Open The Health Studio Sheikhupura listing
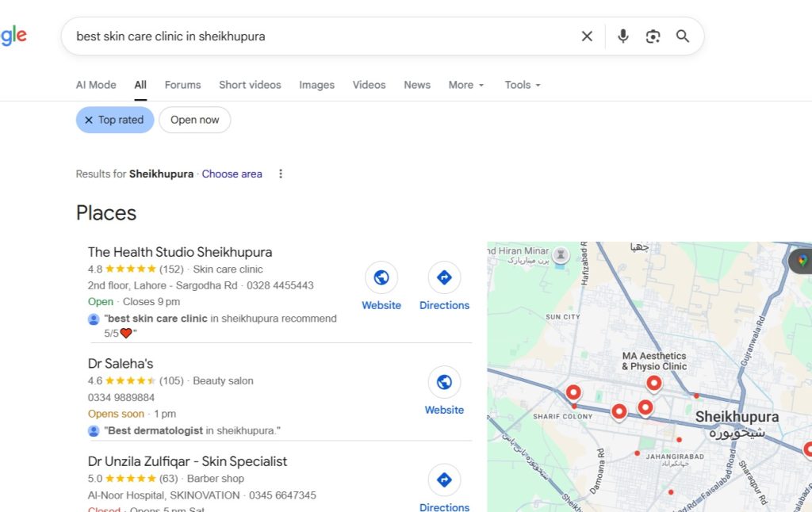Viewport: 812px width, 512px height. pos(180,252)
